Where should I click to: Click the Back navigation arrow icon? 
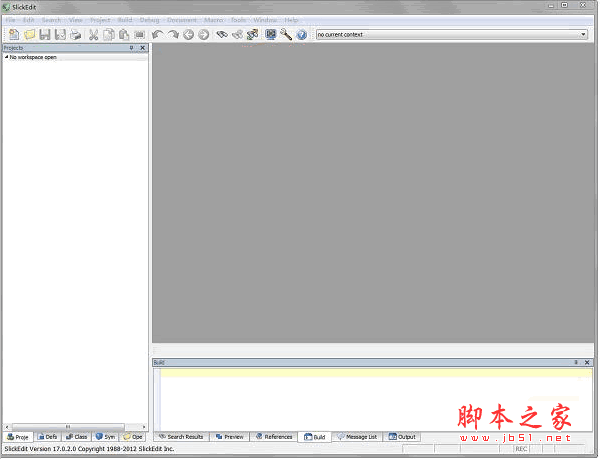click(x=188, y=35)
